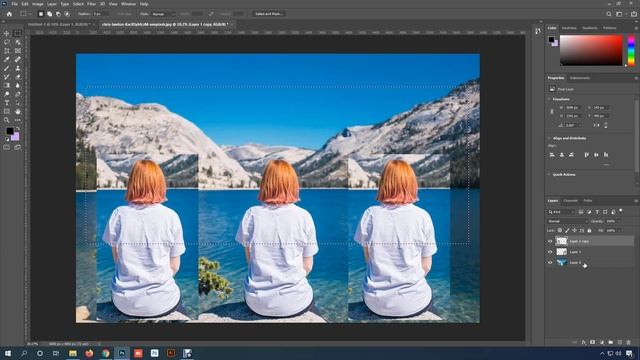Viewport: 640px width, 360px height.
Task: Click align top edges icon
Action: tap(587, 155)
